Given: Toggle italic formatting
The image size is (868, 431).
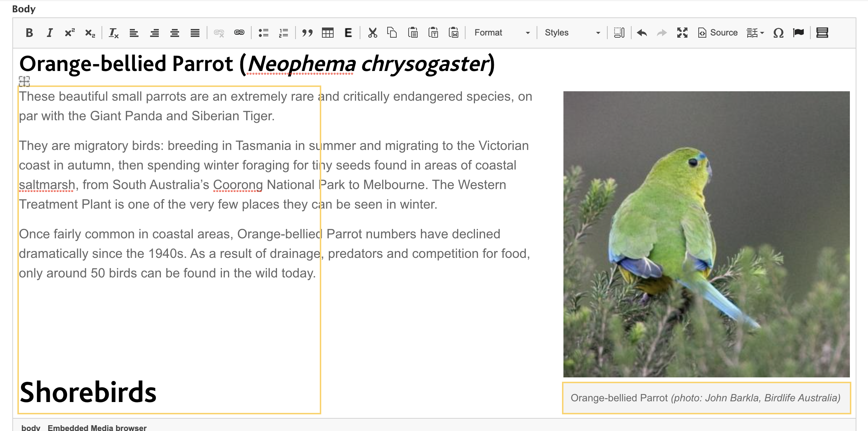Looking at the screenshot, I should point(50,33).
